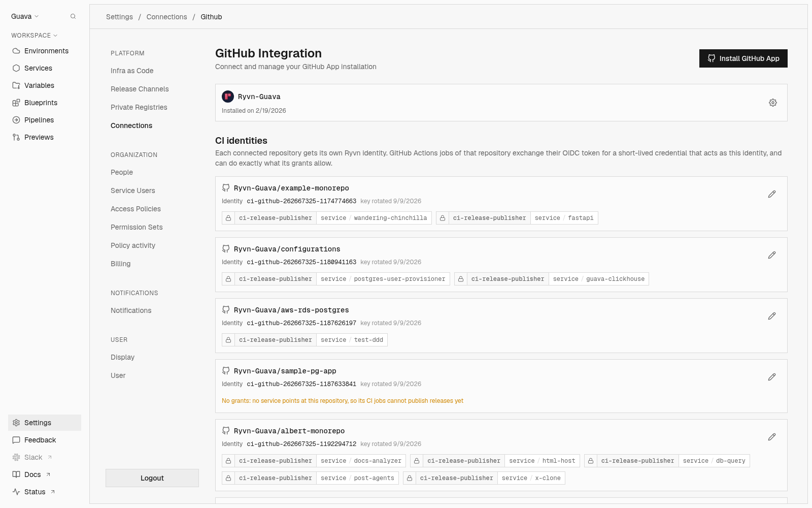Viewport: 812px width, 508px height.
Task: Click the Settings breadcrumb
Action: [119, 17]
